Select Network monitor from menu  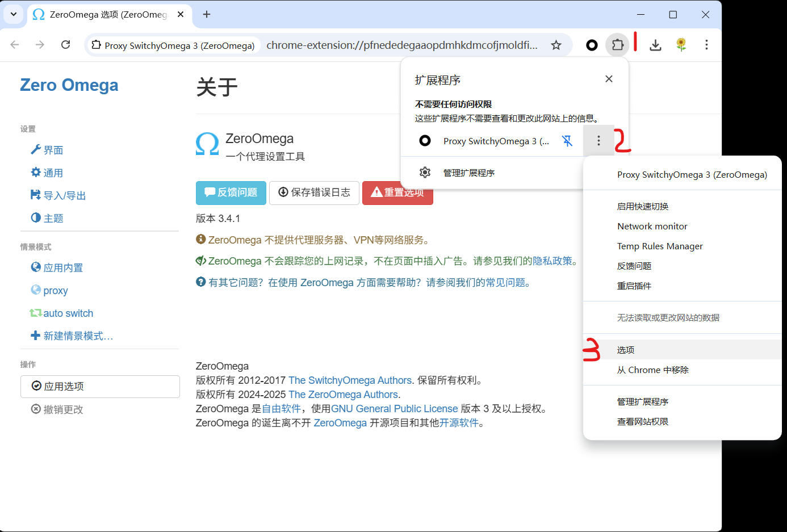point(652,226)
